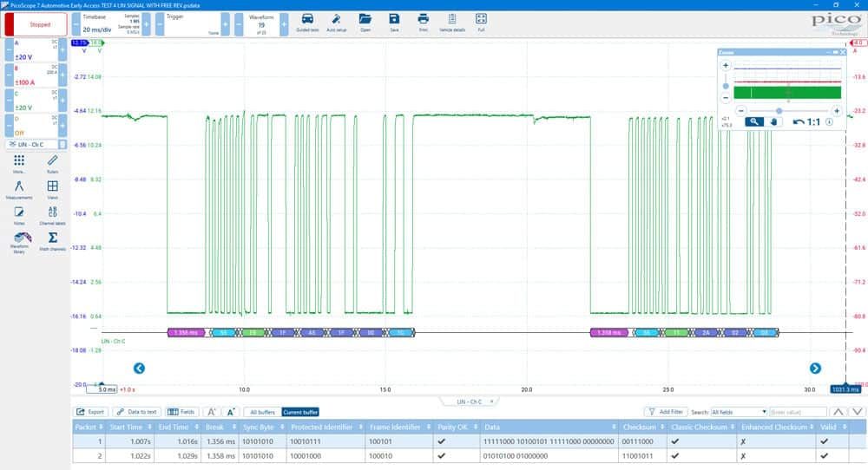Undo zoom with the back arrow icon
The height and width of the screenshot is (470, 868).
point(798,121)
